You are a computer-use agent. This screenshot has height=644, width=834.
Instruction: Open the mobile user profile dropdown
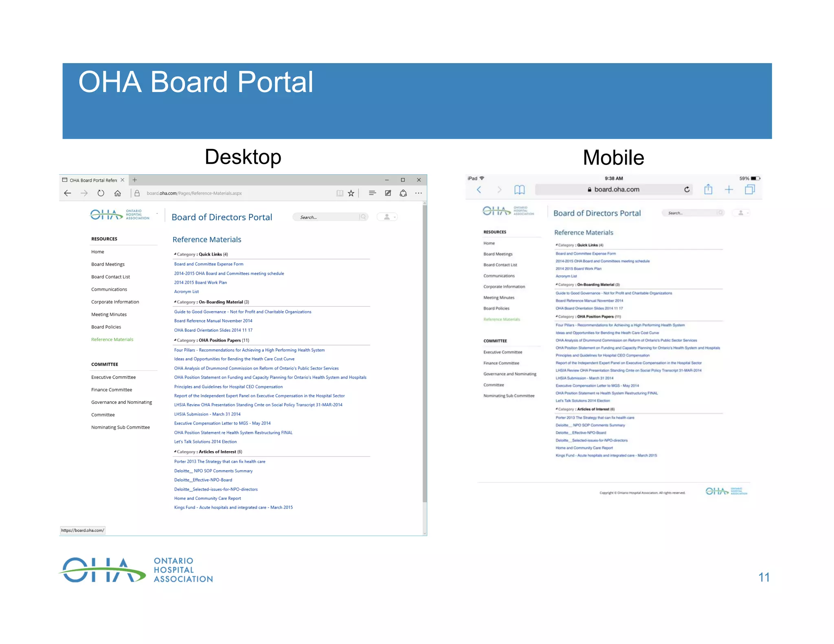741,212
